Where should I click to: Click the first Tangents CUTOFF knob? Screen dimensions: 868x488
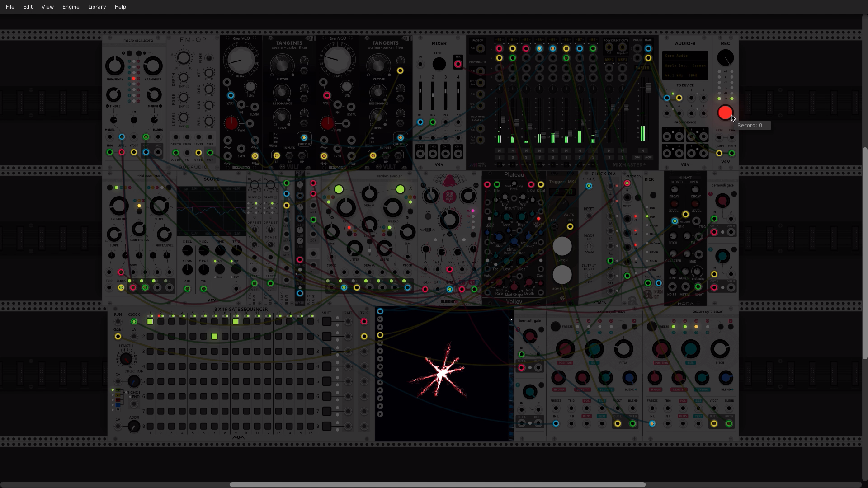282,66
